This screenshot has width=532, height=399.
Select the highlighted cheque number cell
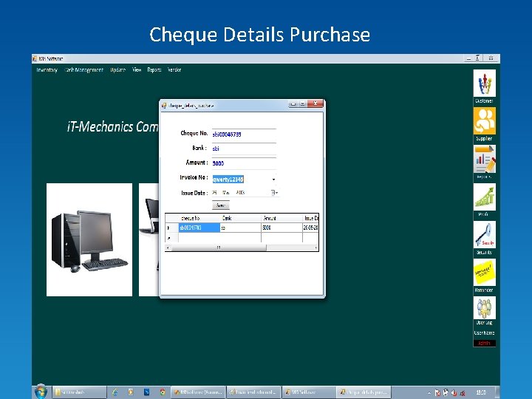[199, 228]
